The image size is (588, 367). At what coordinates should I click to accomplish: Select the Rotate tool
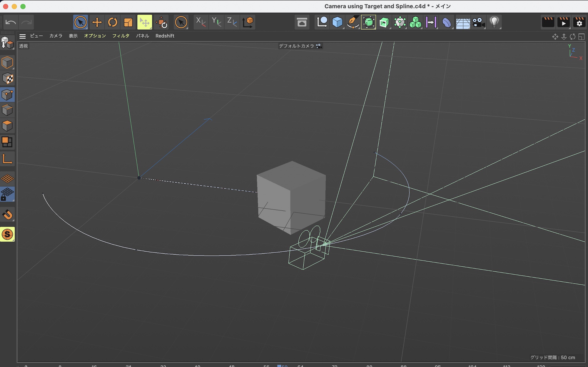(113, 22)
